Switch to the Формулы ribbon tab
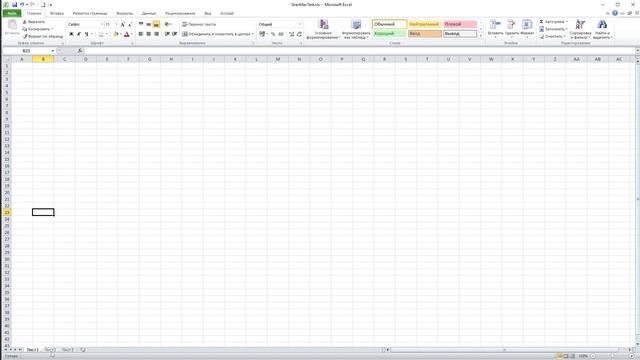Image resolution: width=640 pixels, height=360 pixels. click(x=124, y=13)
